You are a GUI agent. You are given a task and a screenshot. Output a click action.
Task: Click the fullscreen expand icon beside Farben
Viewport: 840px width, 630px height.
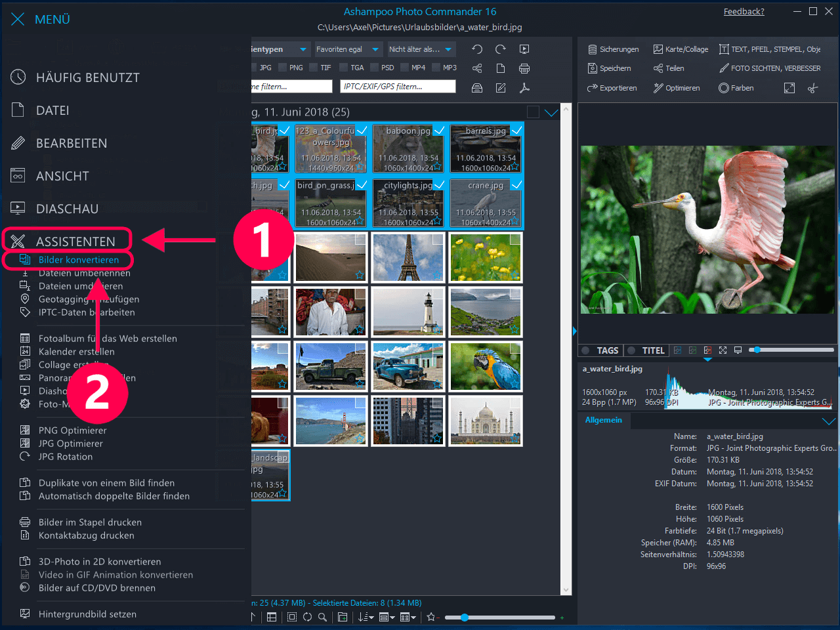click(789, 88)
